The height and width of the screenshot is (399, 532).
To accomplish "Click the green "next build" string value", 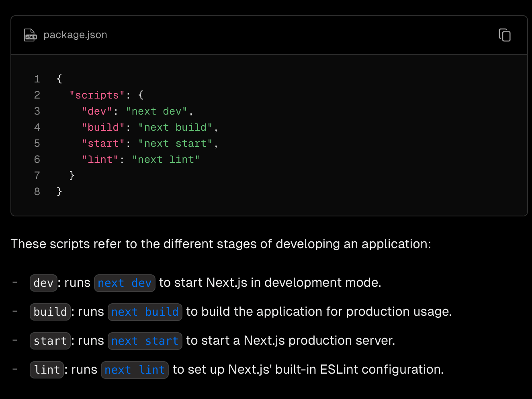I will pyautogui.click(x=175, y=128).
